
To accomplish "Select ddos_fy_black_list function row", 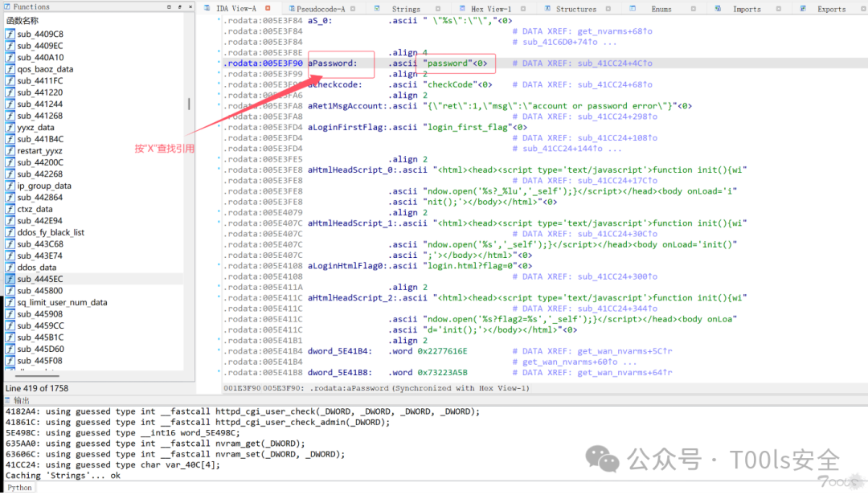I will [94, 232].
